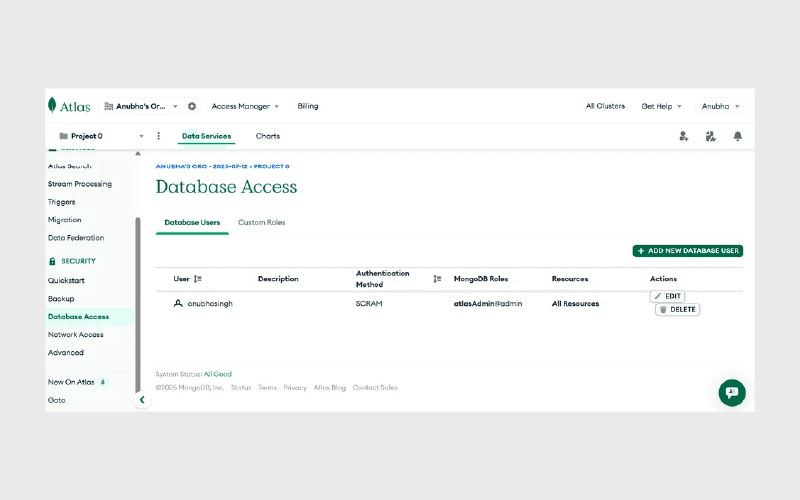Open Backup in sidebar

pyautogui.click(x=61, y=298)
